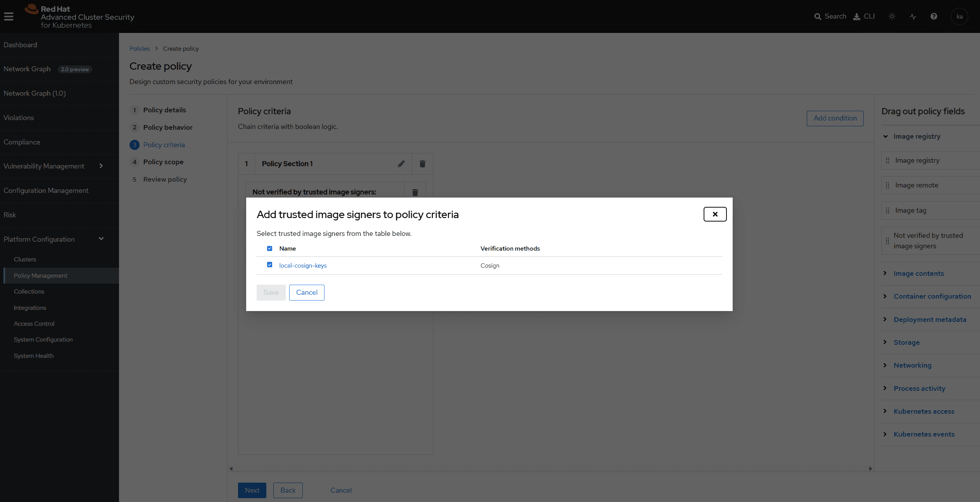Expand the Container configuration category
The height and width of the screenshot is (502, 980).
[x=927, y=296]
